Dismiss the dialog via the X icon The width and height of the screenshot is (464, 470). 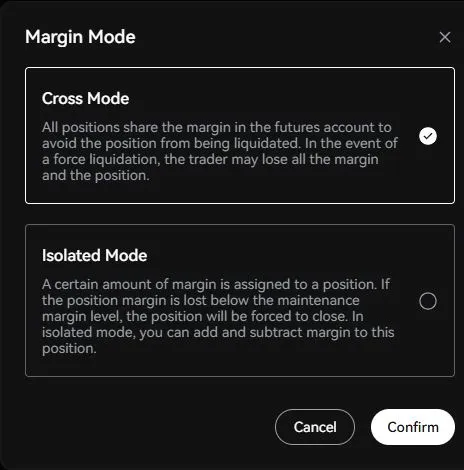(445, 37)
